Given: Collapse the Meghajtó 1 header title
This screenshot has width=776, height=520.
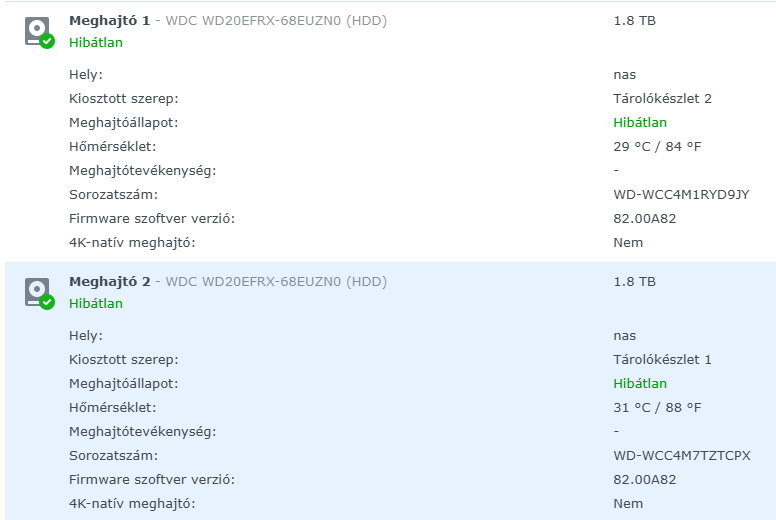Looking at the screenshot, I should (x=109, y=20).
